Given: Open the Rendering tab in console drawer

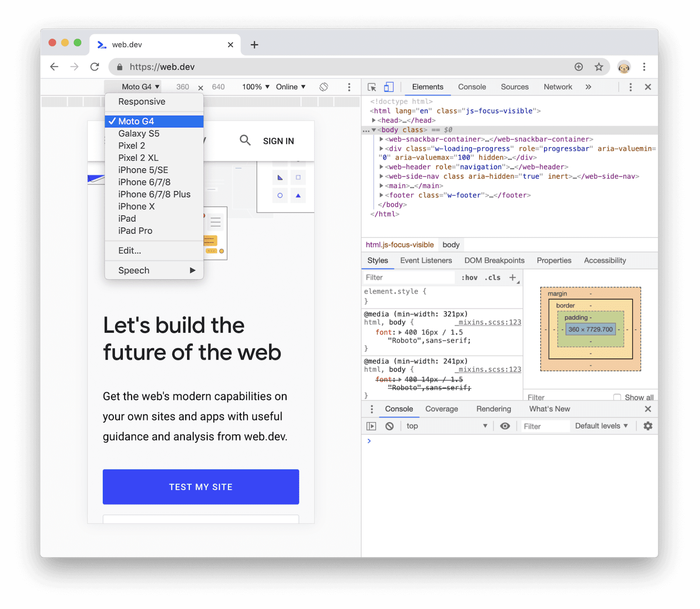Looking at the screenshot, I should [493, 409].
